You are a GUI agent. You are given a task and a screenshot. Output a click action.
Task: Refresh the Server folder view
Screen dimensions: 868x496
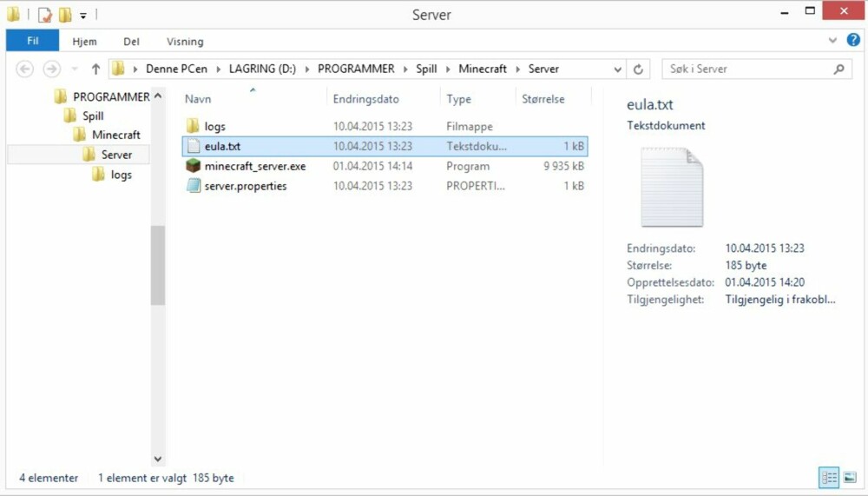(638, 69)
